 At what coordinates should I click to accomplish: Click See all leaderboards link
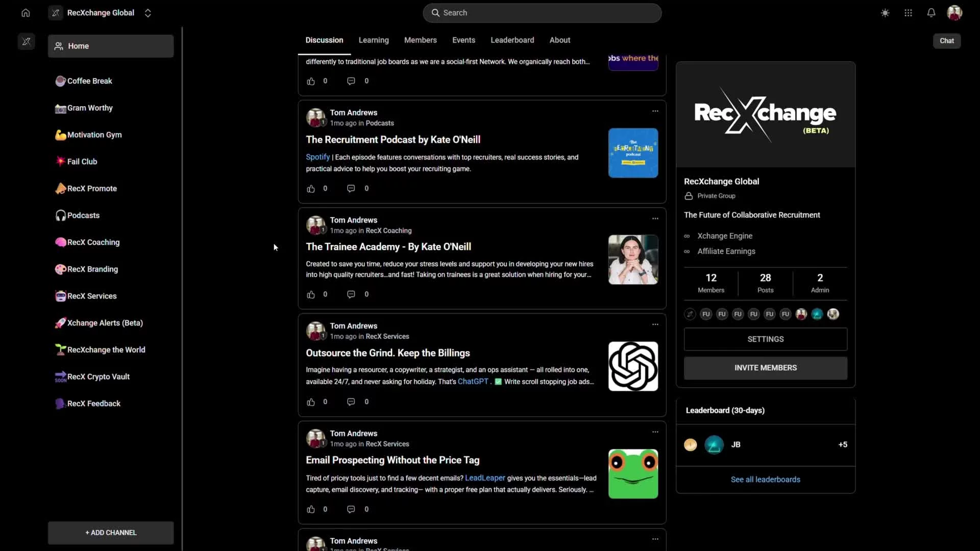coord(765,480)
